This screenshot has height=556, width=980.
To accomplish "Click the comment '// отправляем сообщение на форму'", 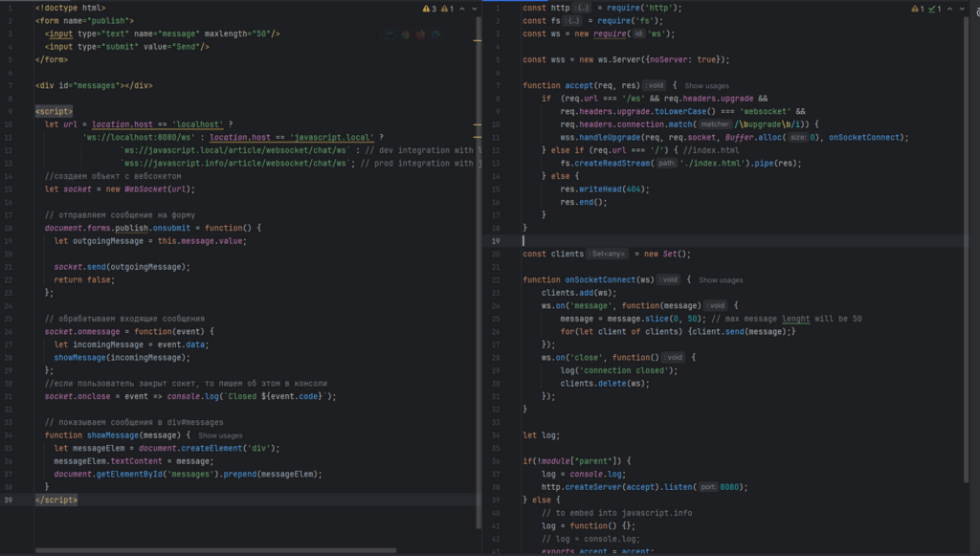I will pyautogui.click(x=120, y=215).
